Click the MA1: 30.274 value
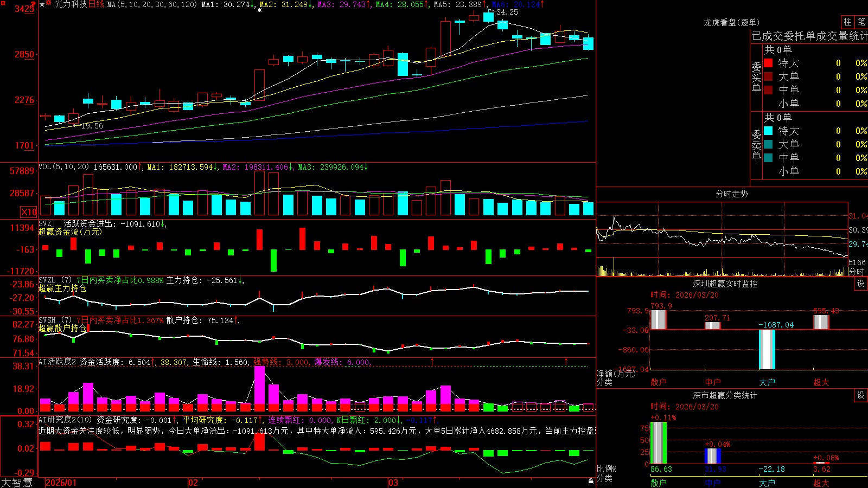 [226, 4]
